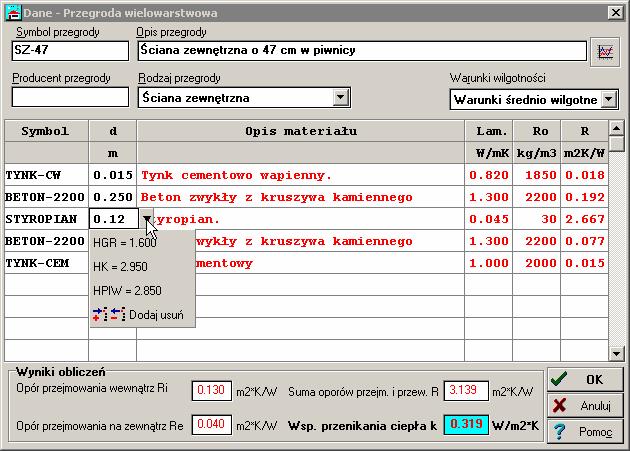The width and height of the screenshot is (630, 451).
Task: Click the 'Lam.' column header
Action: [x=489, y=131]
